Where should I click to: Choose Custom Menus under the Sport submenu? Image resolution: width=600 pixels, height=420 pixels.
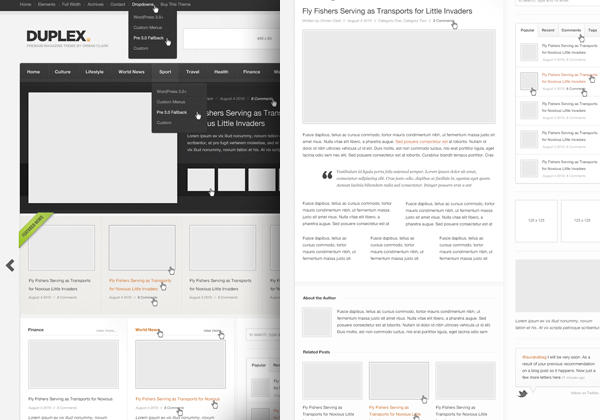tap(171, 102)
